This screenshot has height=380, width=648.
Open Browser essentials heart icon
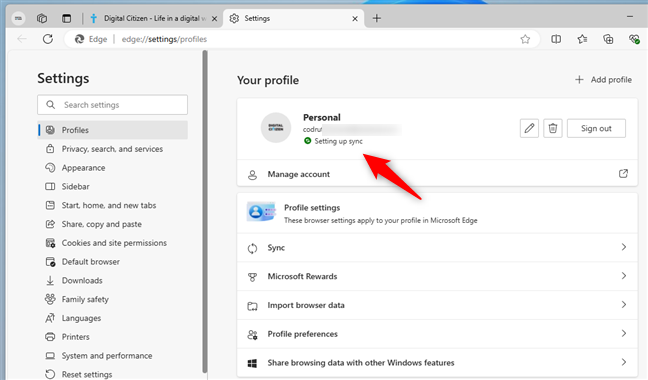tap(634, 39)
